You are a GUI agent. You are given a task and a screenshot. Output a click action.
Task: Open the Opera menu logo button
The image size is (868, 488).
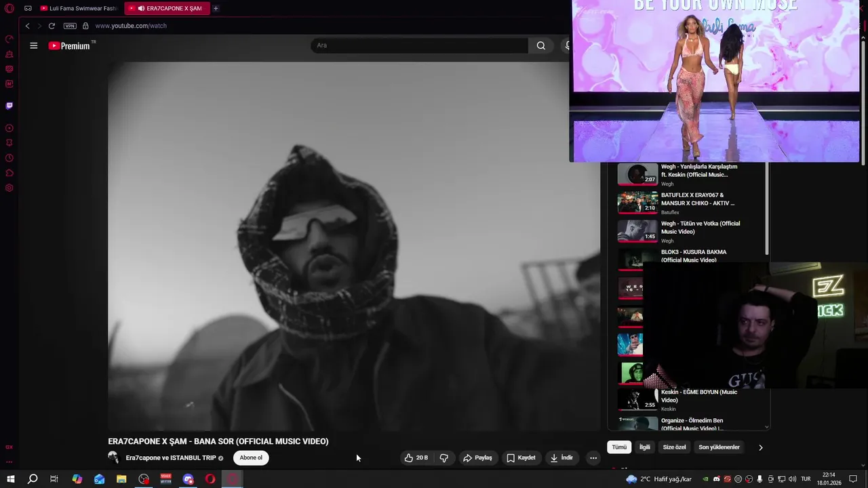(x=9, y=8)
